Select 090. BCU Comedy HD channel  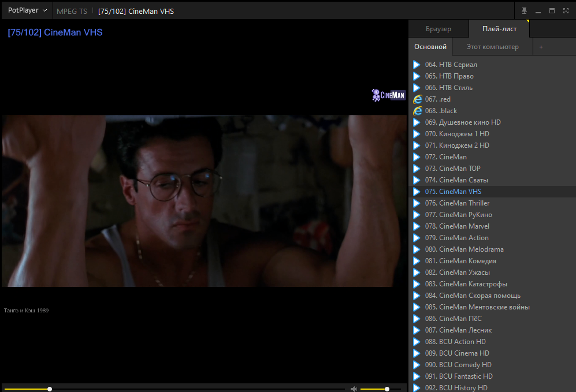tap(458, 365)
